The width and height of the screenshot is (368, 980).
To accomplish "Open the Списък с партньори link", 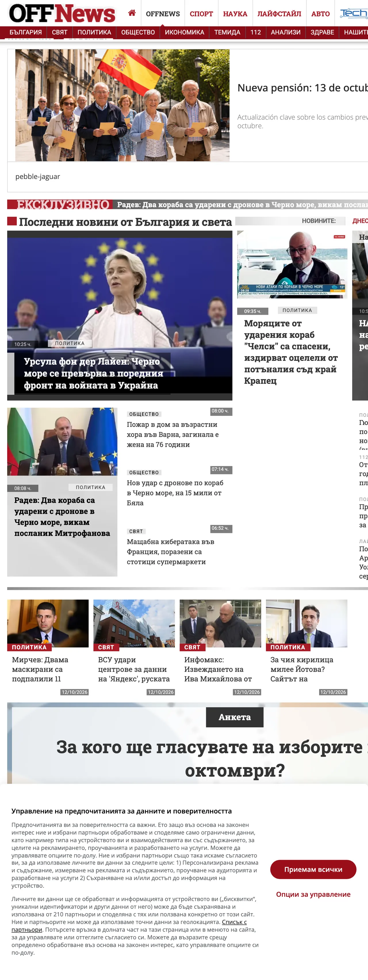I will (129, 926).
